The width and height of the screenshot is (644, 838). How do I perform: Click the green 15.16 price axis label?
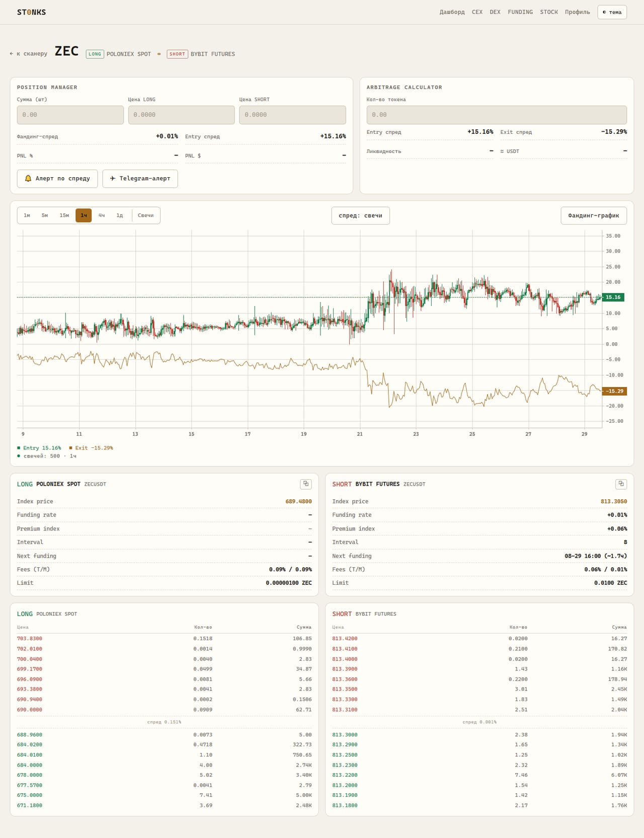point(613,297)
